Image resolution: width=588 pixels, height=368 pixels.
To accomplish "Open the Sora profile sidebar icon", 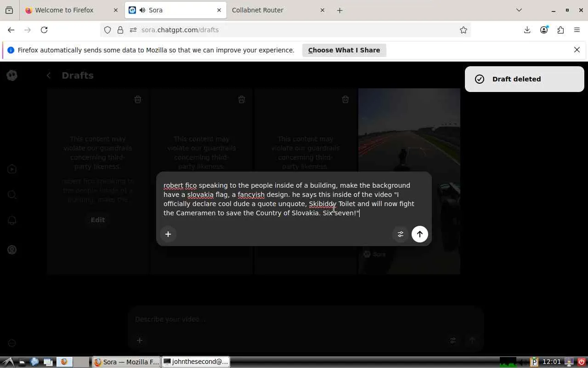I will click(12, 250).
